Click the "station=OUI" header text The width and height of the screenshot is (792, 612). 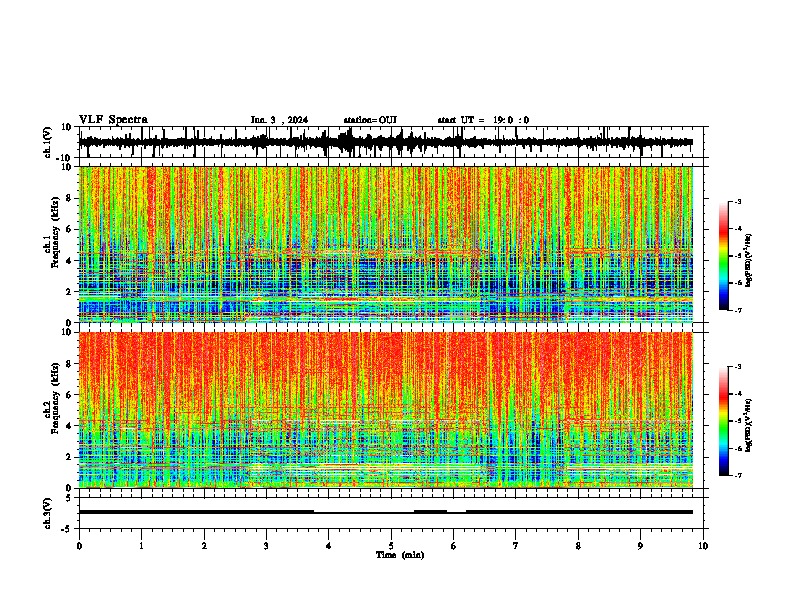click(370, 120)
